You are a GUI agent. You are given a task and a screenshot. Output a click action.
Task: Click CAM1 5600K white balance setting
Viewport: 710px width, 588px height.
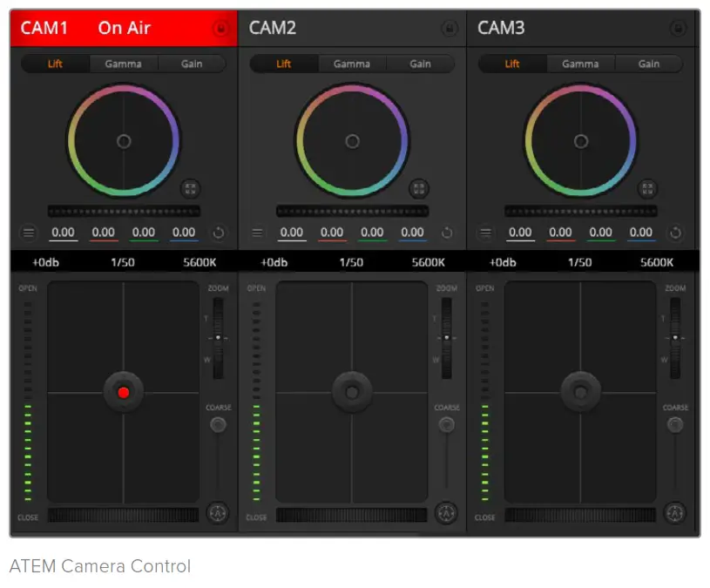click(x=199, y=262)
